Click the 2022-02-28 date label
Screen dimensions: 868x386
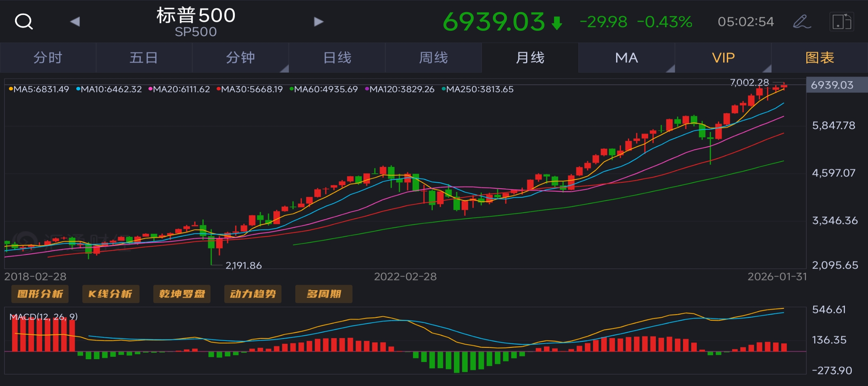click(x=405, y=276)
